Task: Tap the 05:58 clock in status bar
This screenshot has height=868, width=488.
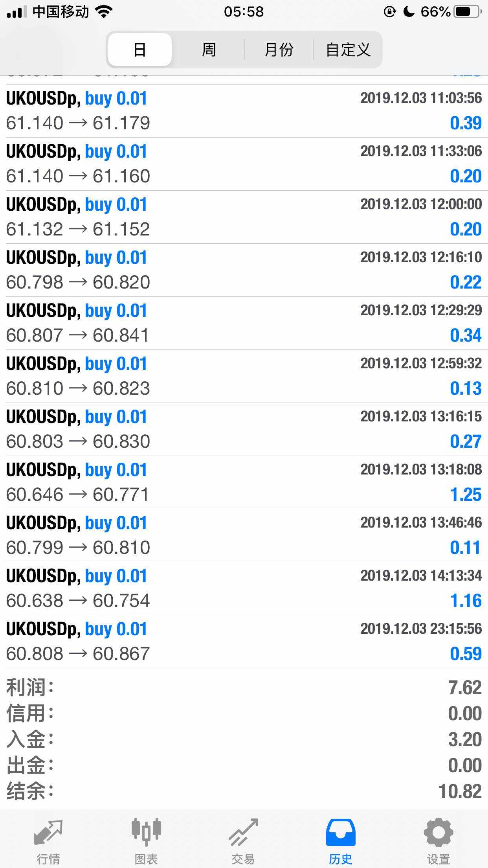Action: pyautogui.click(x=244, y=12)
